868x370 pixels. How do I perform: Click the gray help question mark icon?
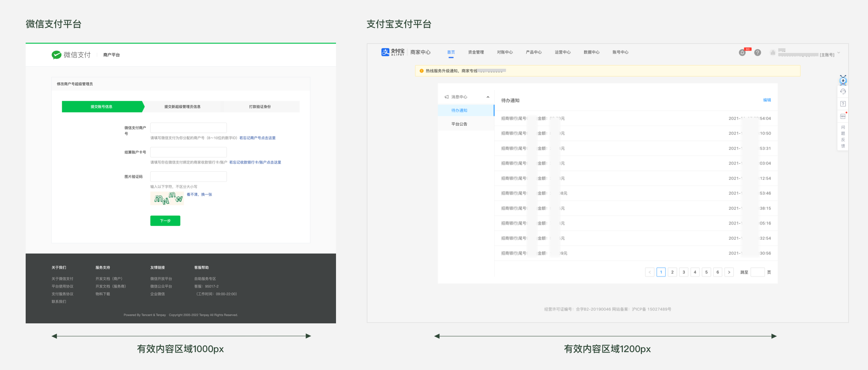tap(758, 52)
